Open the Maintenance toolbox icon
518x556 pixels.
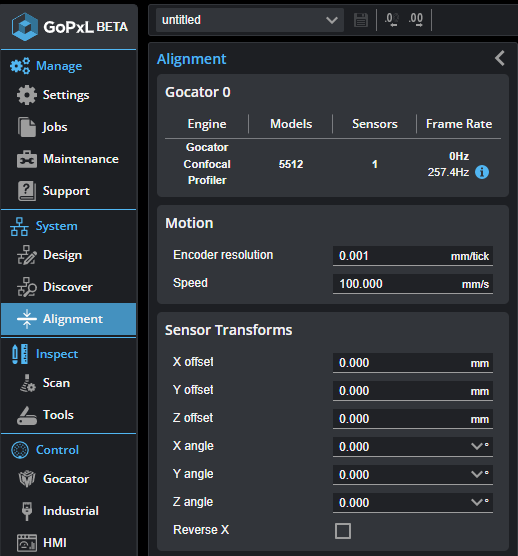(x=27, y=159)
